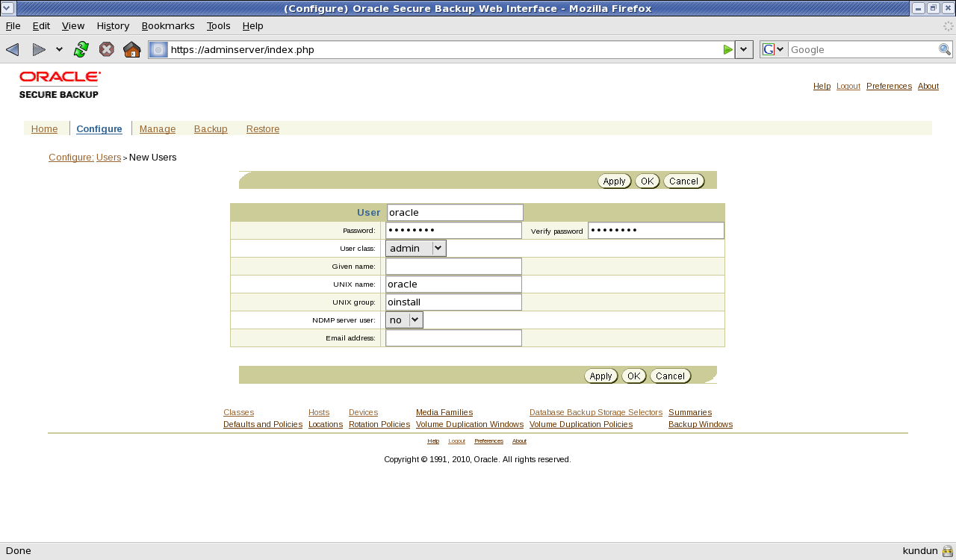Click the bottom Cancel button
956x560 pixels.
pyautogui.click(x=670, y=376)
